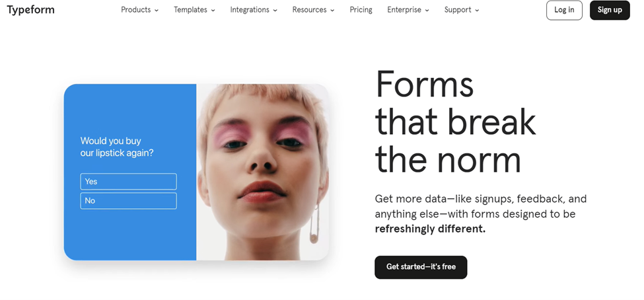Open the Pricing page

361,10
